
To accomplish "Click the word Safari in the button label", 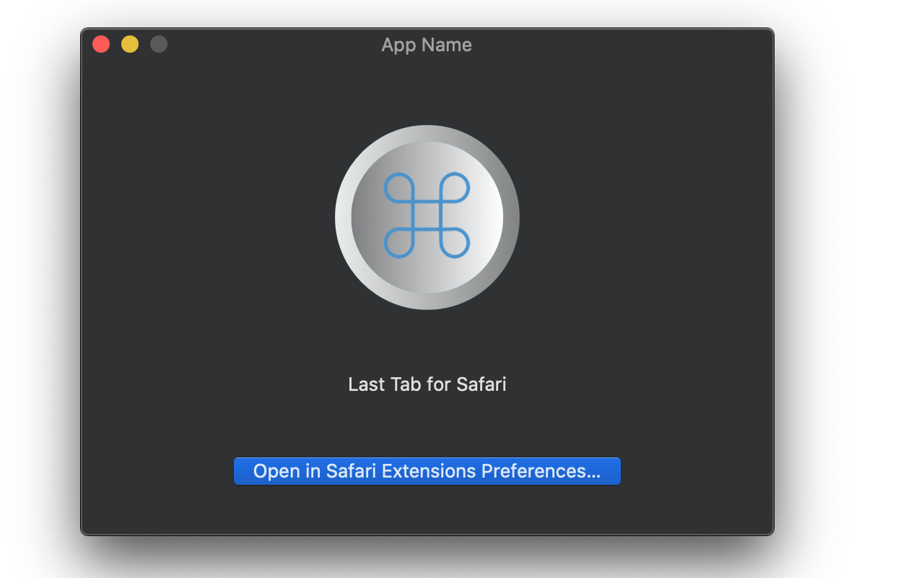I will coord(353,471).
